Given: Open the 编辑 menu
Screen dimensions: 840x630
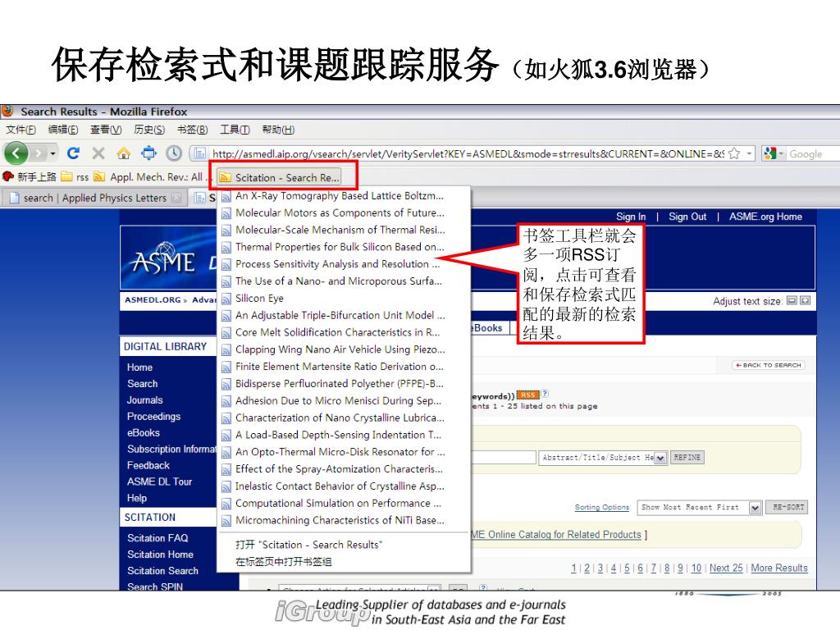Looking at the screenshot, I should 62,130.
